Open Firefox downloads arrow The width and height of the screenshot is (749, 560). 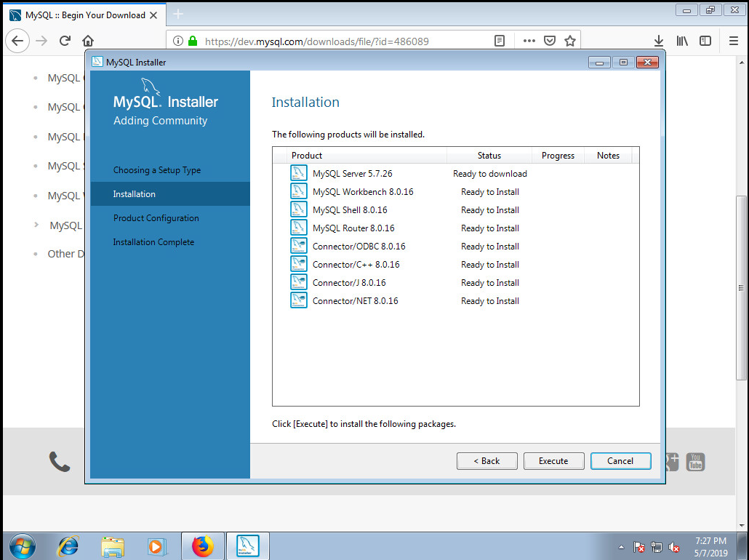(x=658, y=41)
